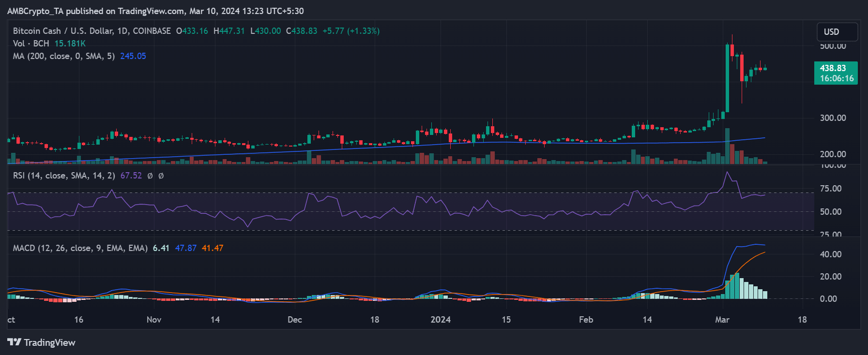
Task: Click the Vol · BCH indicator label
Action: click(31, 44)
